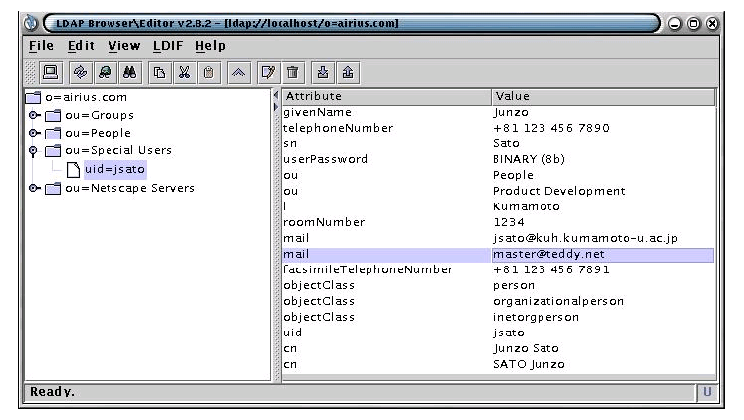
Task: Click the Cut scissors icon
Action: coord(184,73)
